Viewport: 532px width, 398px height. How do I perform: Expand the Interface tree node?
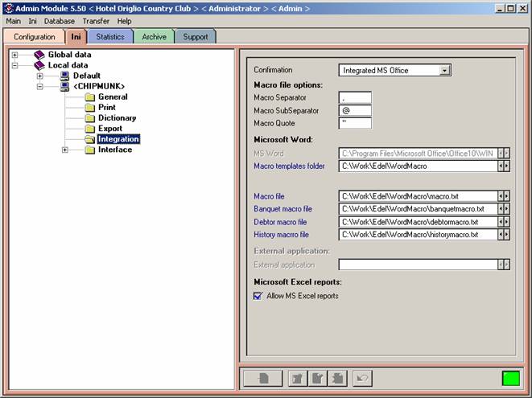(x=65, y=150)
